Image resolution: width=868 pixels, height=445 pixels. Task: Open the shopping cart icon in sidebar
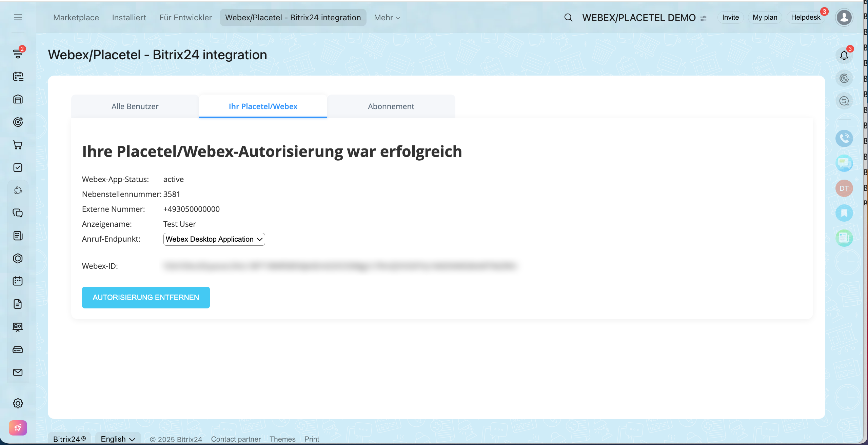(x=18, y=145)
